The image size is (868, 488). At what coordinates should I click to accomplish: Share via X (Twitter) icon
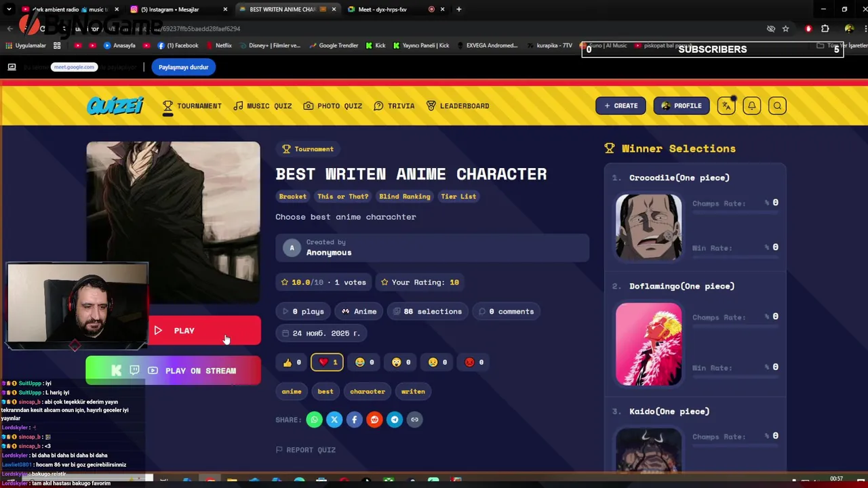click(x=334, y=420)
